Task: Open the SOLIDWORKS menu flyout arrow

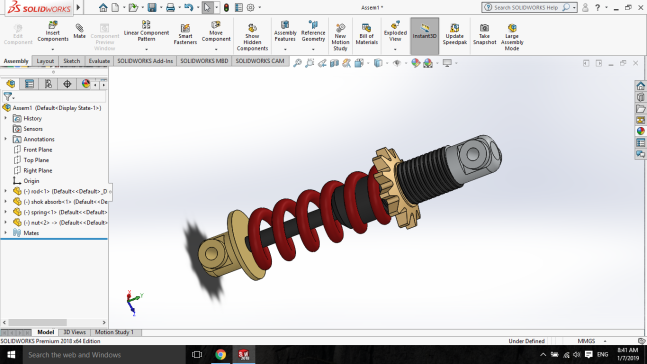Action: pyautogui.click(x=78, y=7)
